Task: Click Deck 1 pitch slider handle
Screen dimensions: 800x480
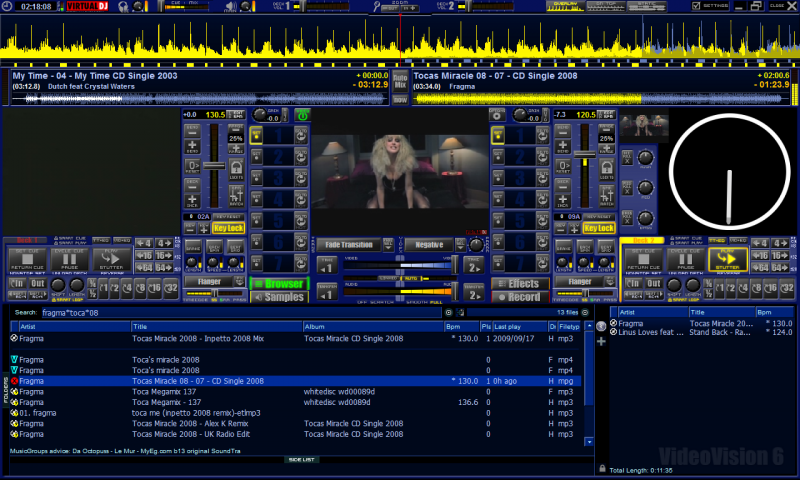Action: (214, 166)
